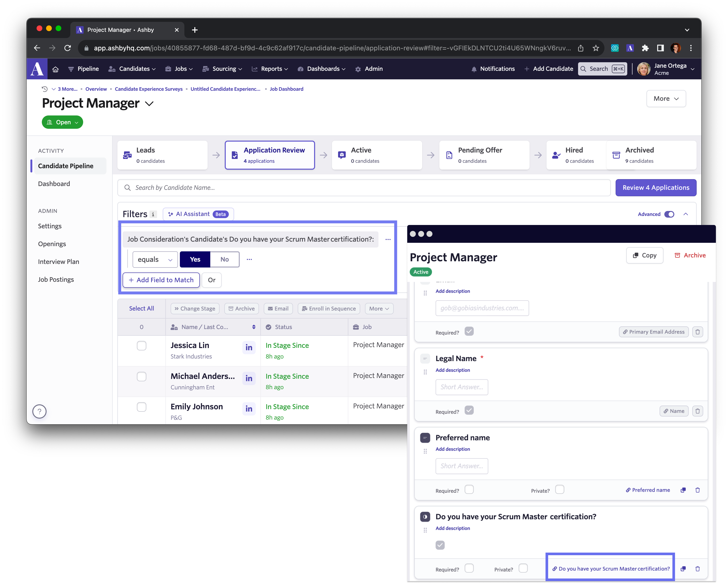The width and height of the screenshot is (728, 583).
Task: Toggle the Advanced filters switch
Action: coord(669,214)
